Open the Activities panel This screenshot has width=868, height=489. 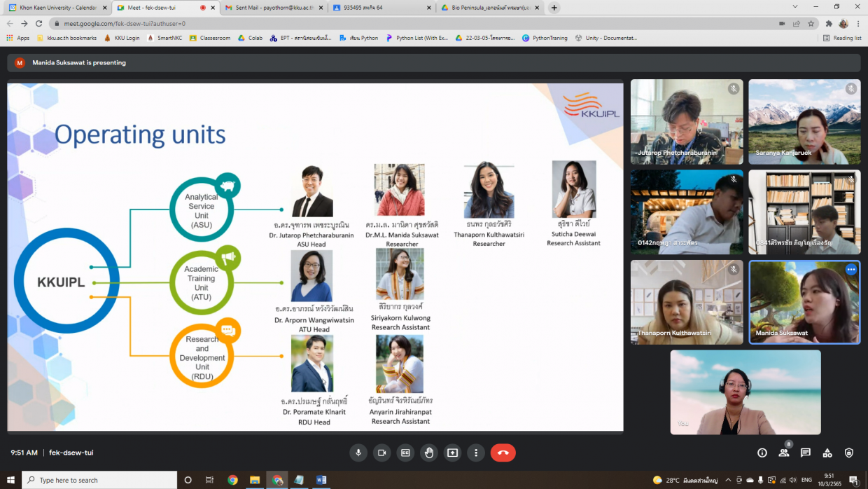(827, 453)
